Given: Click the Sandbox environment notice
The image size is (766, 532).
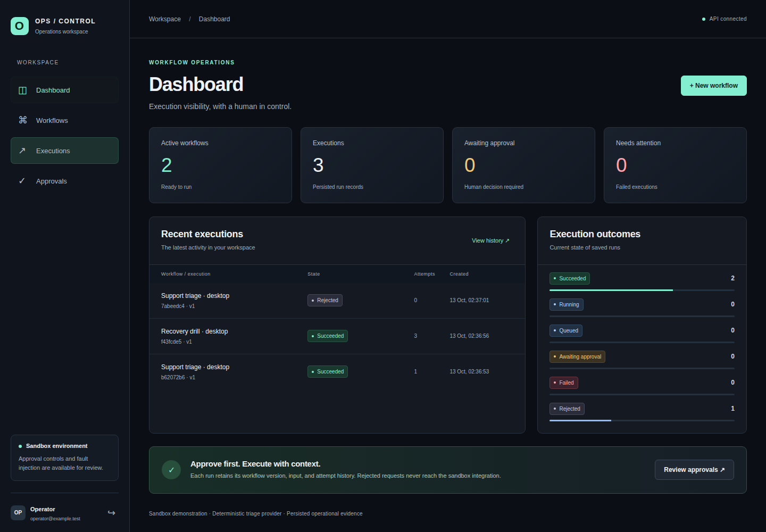Looking at the screenshot, I should 64,458.
